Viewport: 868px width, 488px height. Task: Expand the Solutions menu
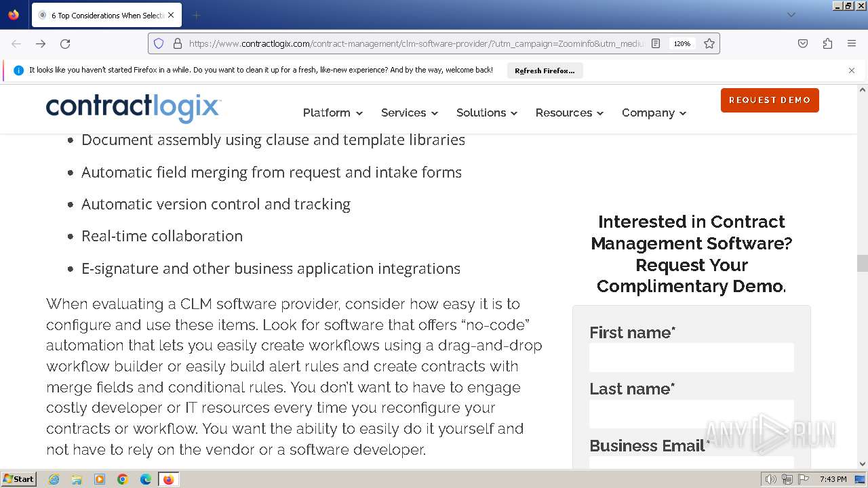coord(486,113)
